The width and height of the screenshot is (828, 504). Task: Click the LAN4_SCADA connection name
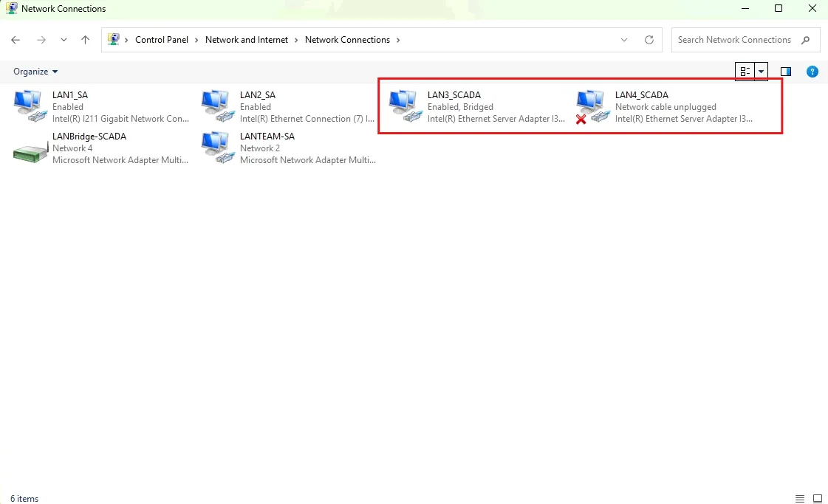pos(642,95)
